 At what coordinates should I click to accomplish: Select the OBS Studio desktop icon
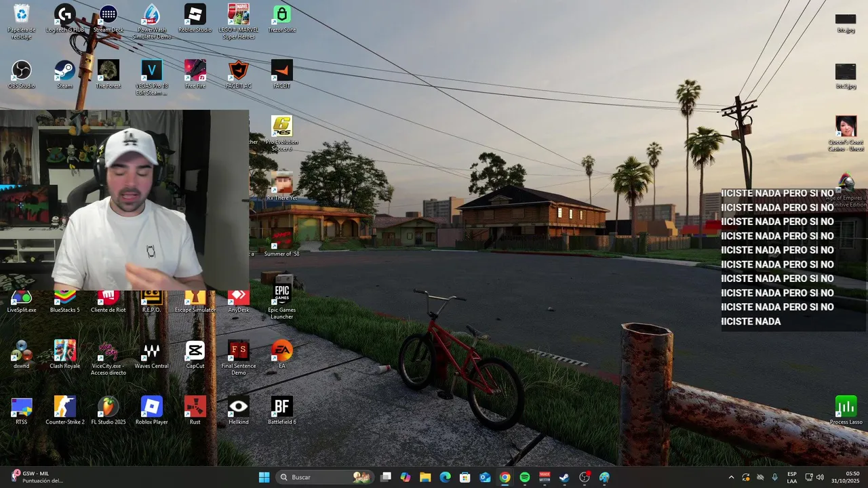(x=22, y=75)
